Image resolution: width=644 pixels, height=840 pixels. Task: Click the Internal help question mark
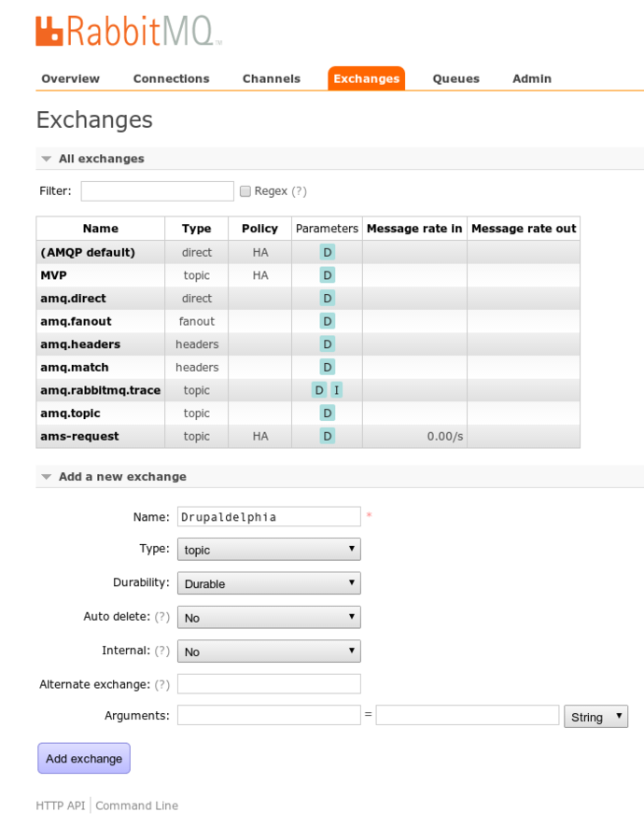click(161, 651)
